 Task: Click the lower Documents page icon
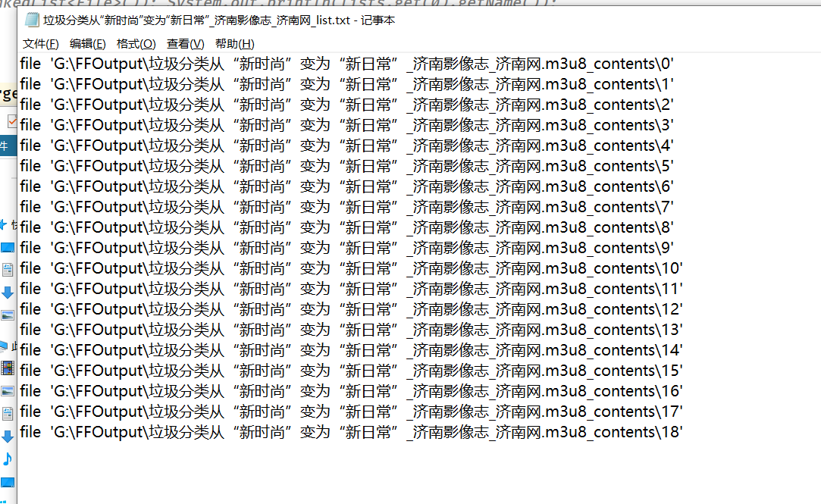pos(8,414)
